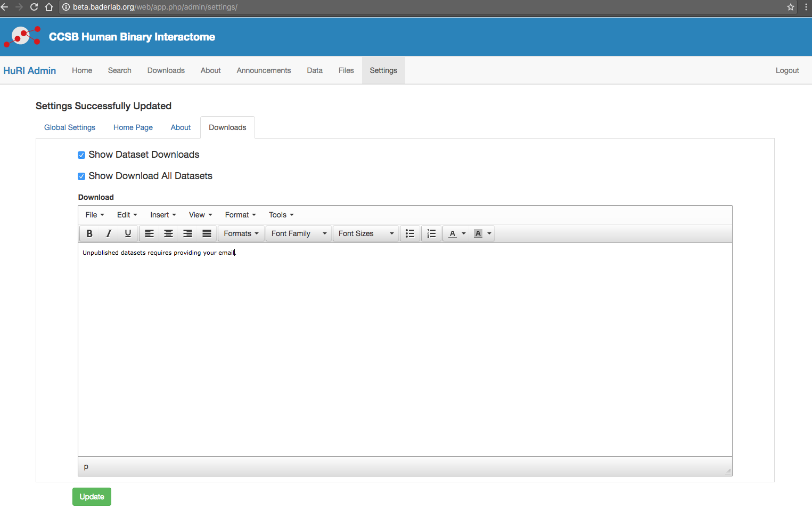Toggle bold formatting in editor

89,233
